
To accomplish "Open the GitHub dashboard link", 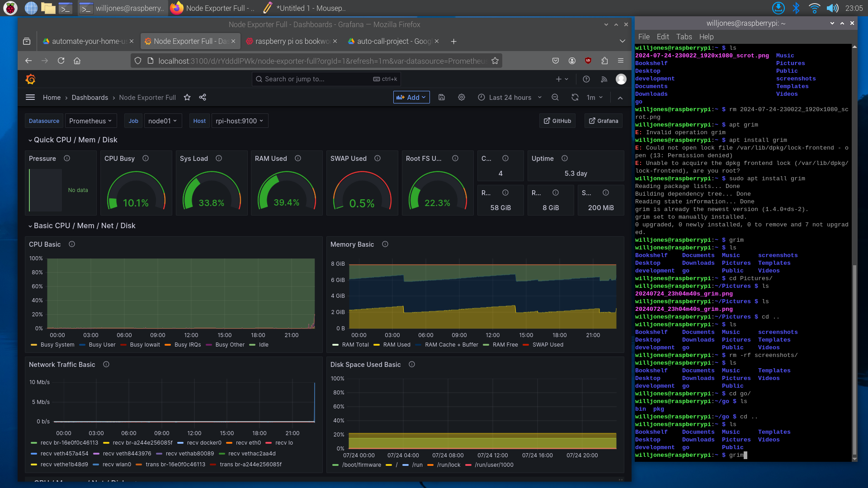I will pyautogui.click(x=557, y=121).
